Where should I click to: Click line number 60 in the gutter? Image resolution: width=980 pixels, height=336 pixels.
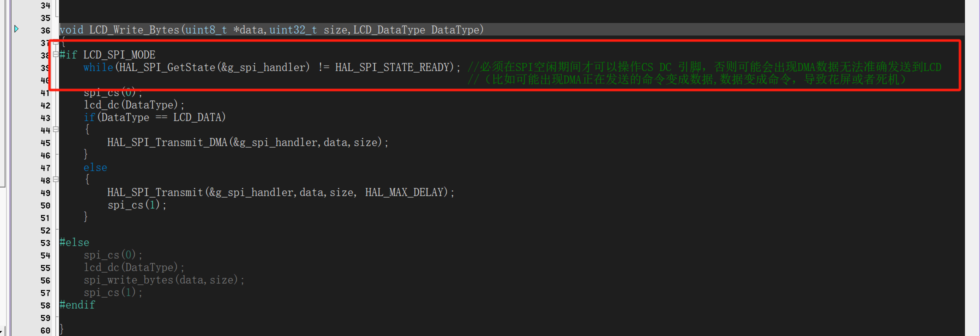(45, 330)
